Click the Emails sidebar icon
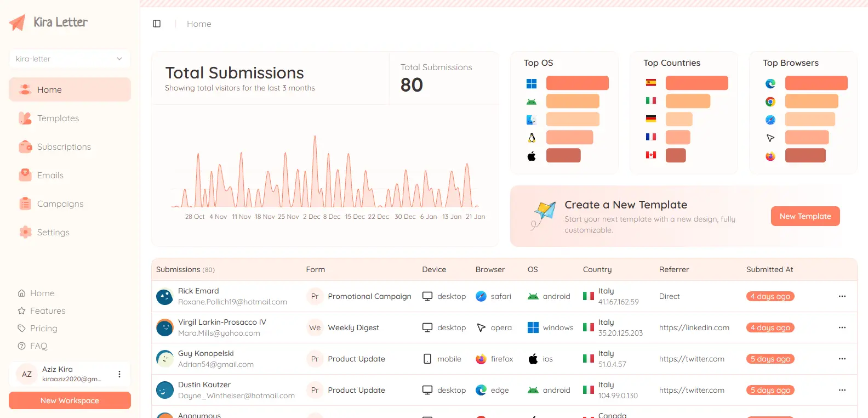The height and width of the screenshot is (418, 868). pos(25,175)
